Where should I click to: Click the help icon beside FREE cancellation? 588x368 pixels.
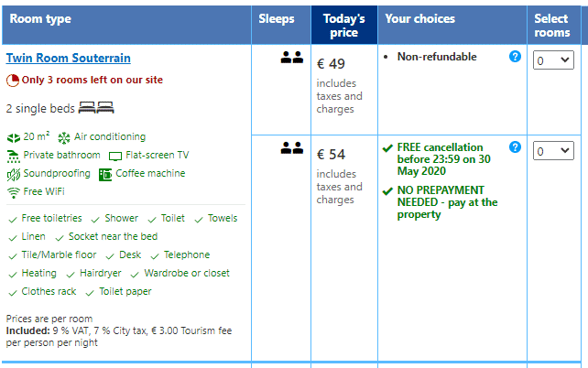(x=515, y=147)
